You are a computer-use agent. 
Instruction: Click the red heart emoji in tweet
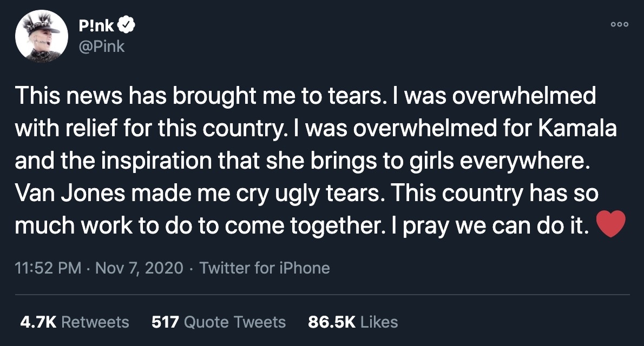[x=610, y=224]
